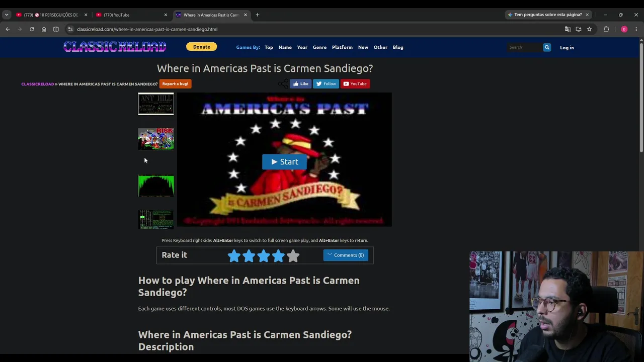Submit search with the magnifier button
This screenshot has width=644, height=362.
(x=547, y=47)
